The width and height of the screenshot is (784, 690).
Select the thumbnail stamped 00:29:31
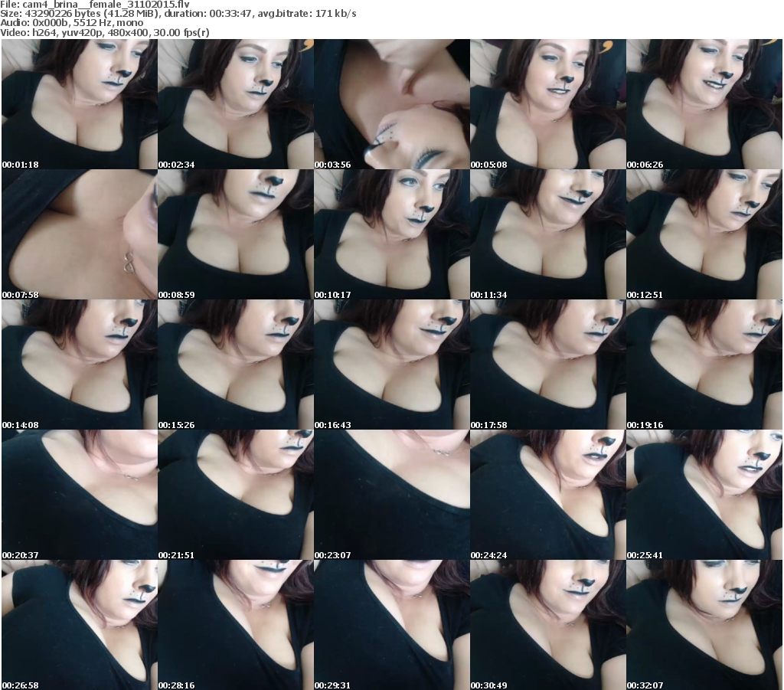coord(391,625)
